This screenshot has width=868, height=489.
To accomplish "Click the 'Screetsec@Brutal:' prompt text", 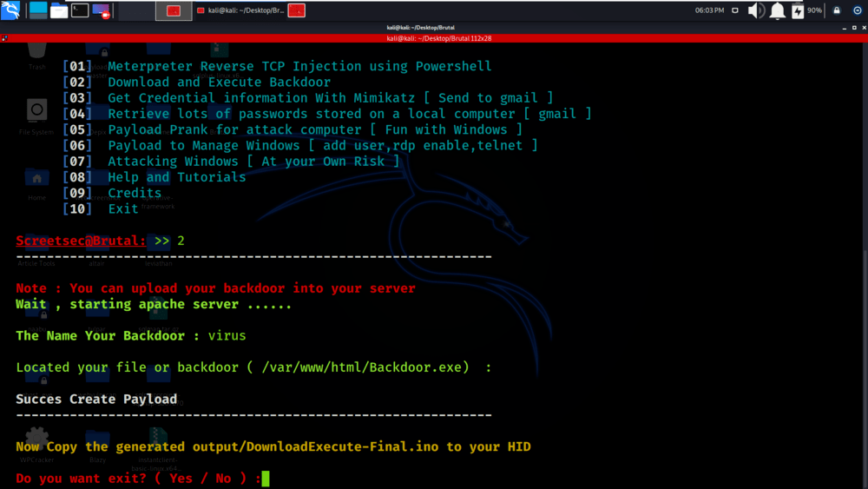I will (x=81, y=241).
